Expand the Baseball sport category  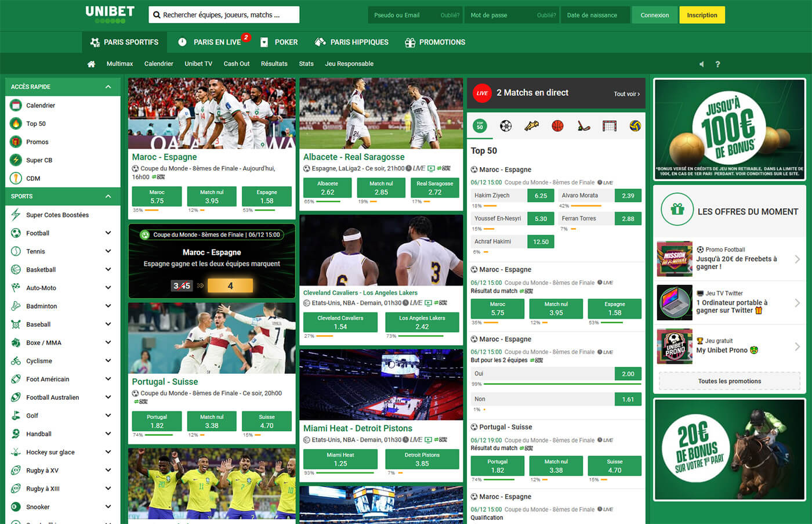point(108,324)
